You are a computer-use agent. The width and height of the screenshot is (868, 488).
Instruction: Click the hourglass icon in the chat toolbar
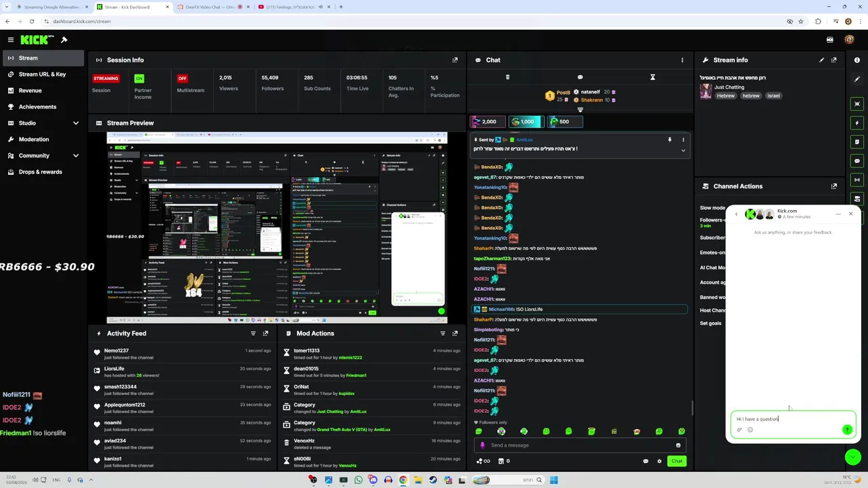point(652,77)
